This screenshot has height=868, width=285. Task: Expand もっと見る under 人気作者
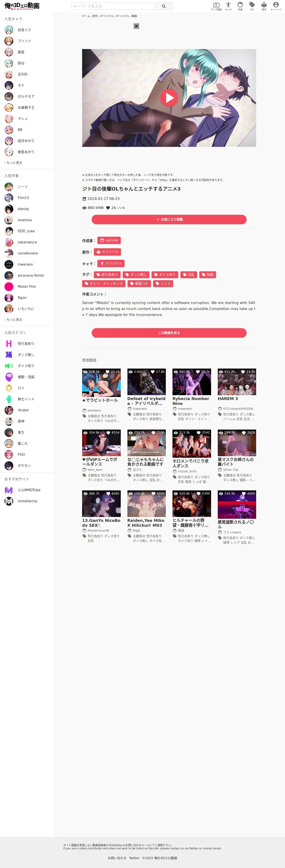[14, 320]
